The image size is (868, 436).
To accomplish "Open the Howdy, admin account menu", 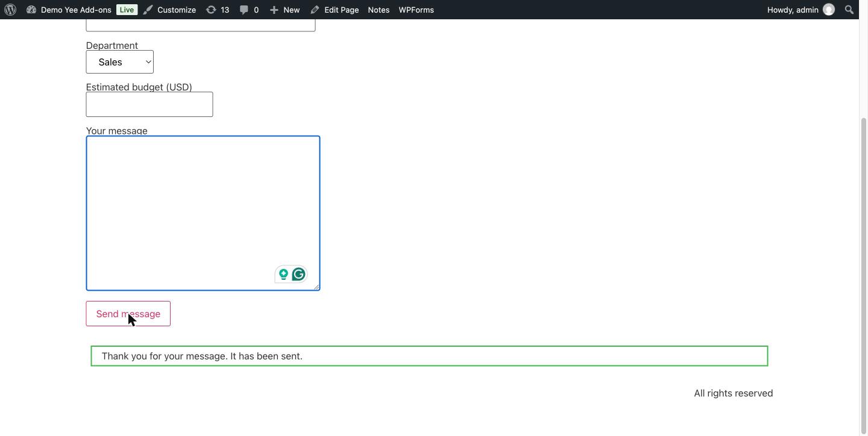I will point(800,10).
